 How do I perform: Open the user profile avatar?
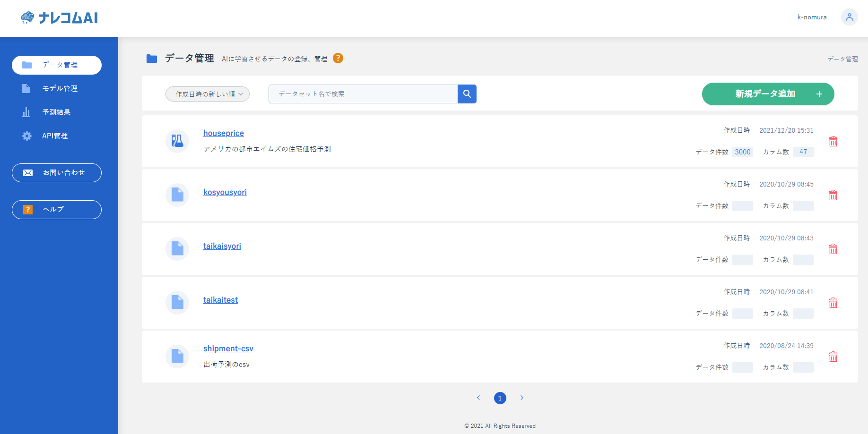click(x=850, y=17)
